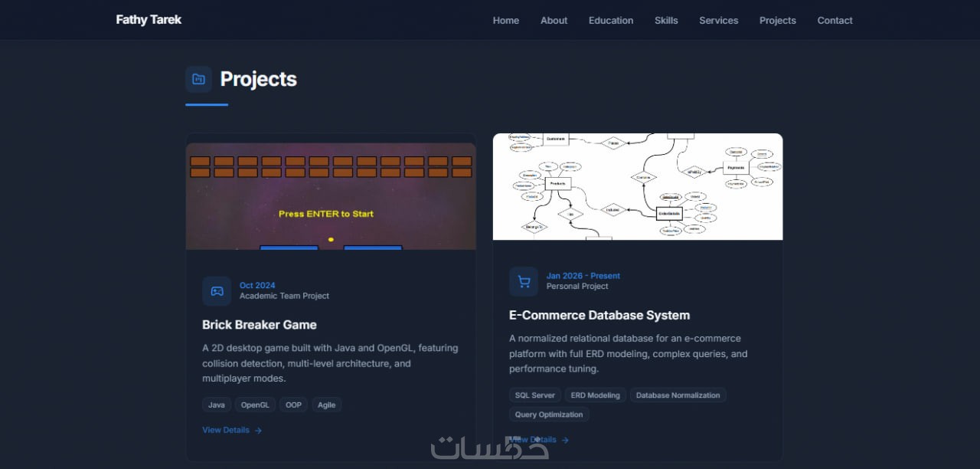The width and height of the screenshot is (980, 469).
Task: Click the Java tag
Action: [x=217, y=405]
